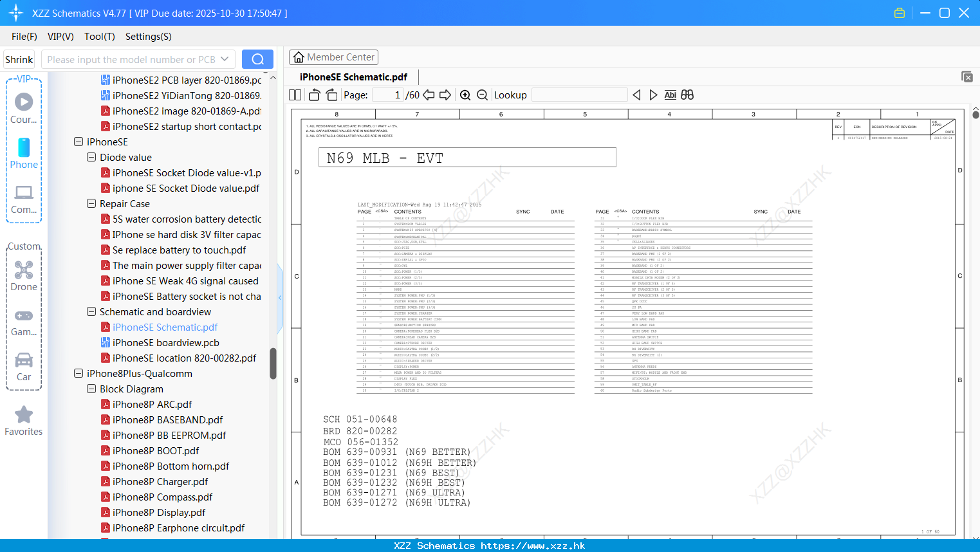980x552 pixels.
Task: Open the Tool(T) menu
Action: (100, 37)
